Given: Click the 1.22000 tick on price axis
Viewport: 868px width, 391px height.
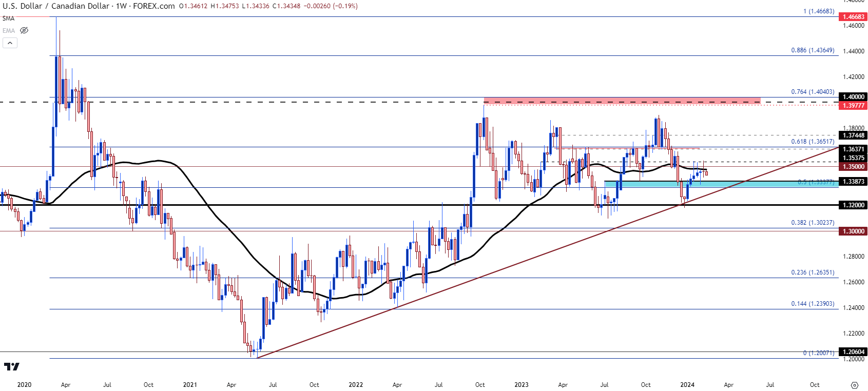Looking at the screenshot, I should point(853,334).
